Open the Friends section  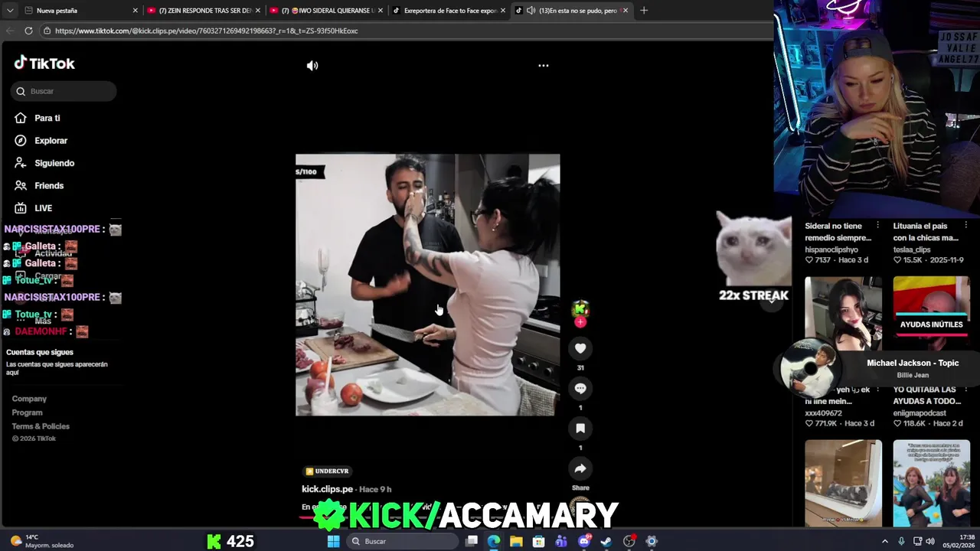tap(48, 185)
